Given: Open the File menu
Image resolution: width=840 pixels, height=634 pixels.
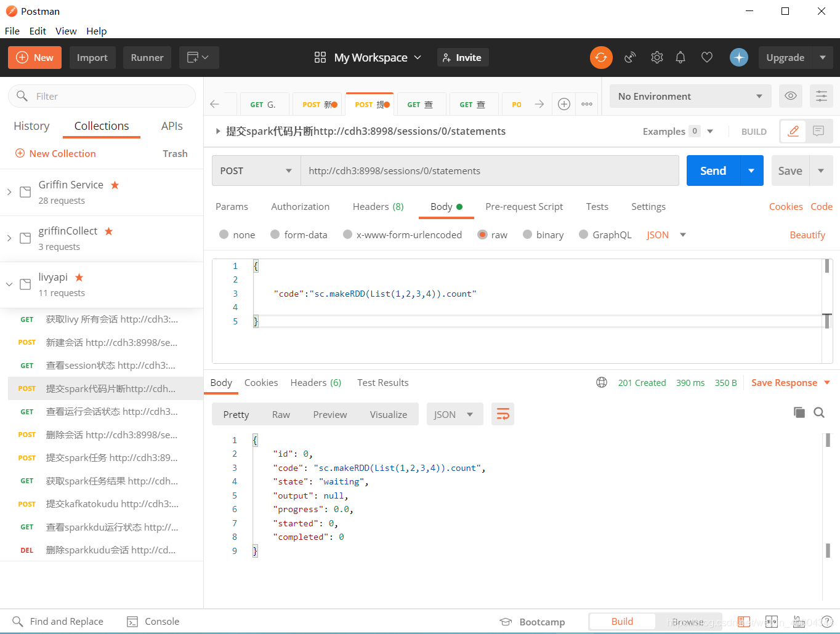Looking at the screenshot, I should [x=12, y=31].
